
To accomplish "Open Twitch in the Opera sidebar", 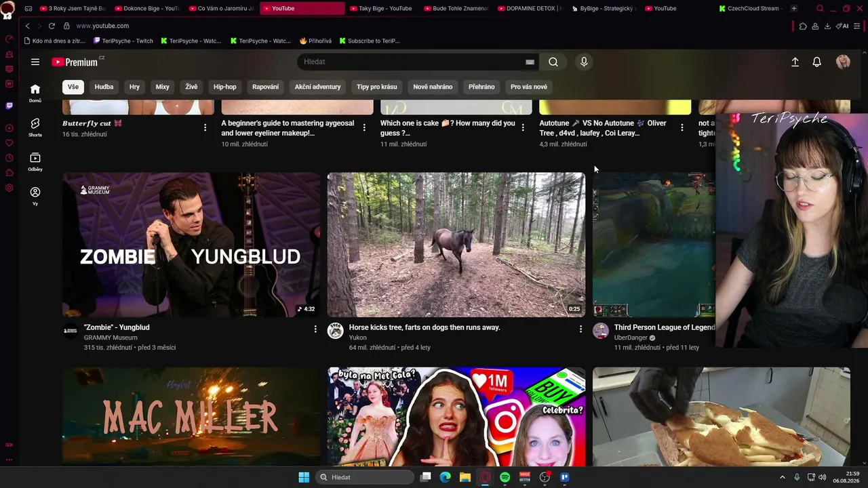I will pos(9,106).
